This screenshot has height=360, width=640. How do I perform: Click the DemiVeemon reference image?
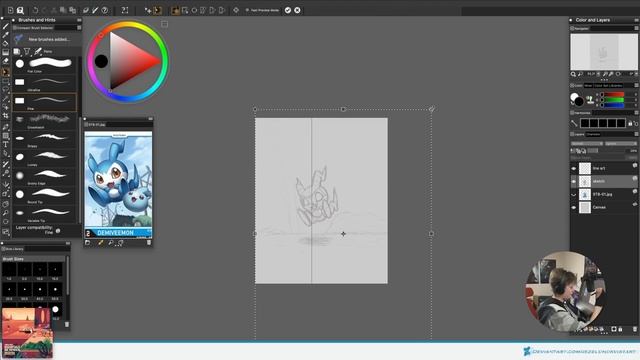[x=118, y=184]
